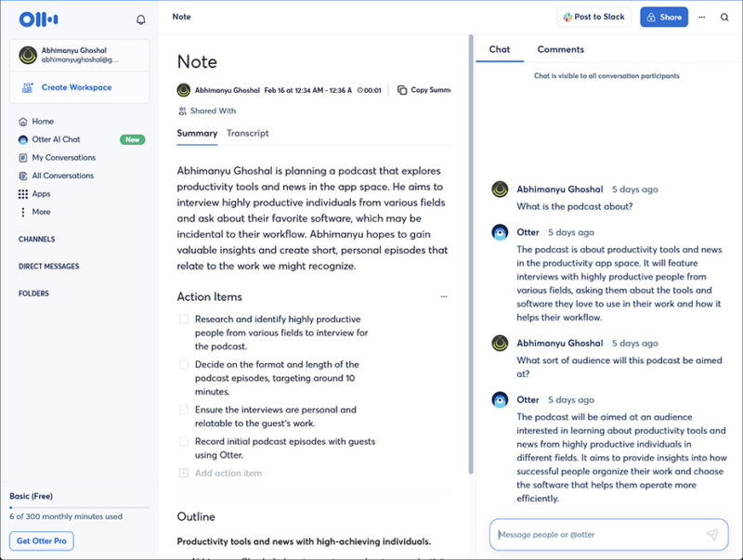Open search using the magnifying glass icon
743x560 pixels.
724,17
